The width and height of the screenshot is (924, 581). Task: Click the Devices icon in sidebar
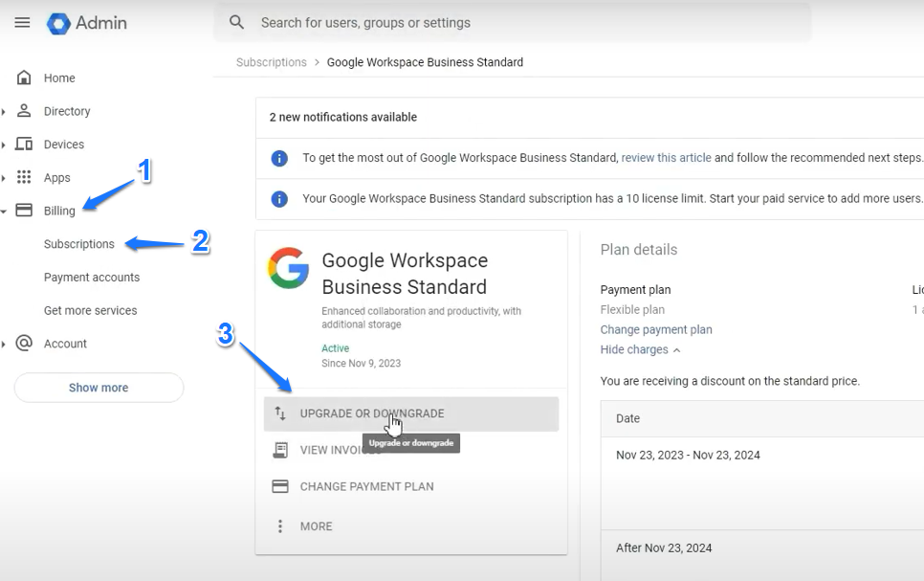pos(24,145)
